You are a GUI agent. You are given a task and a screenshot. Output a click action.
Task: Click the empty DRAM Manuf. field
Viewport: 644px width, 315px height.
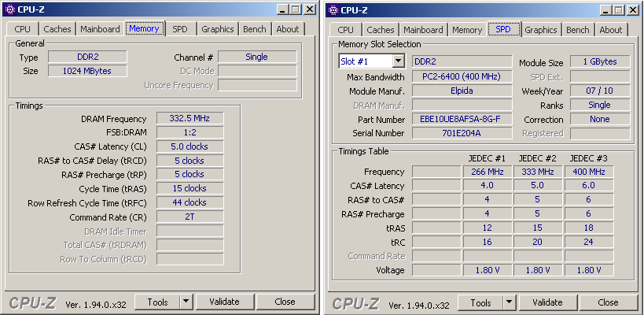coord(462,105)
